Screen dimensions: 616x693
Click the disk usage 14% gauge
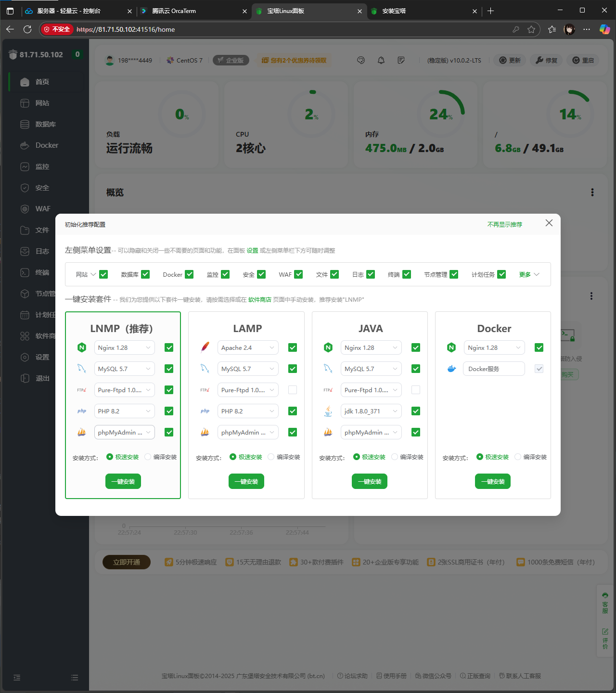tap(570, 114)
